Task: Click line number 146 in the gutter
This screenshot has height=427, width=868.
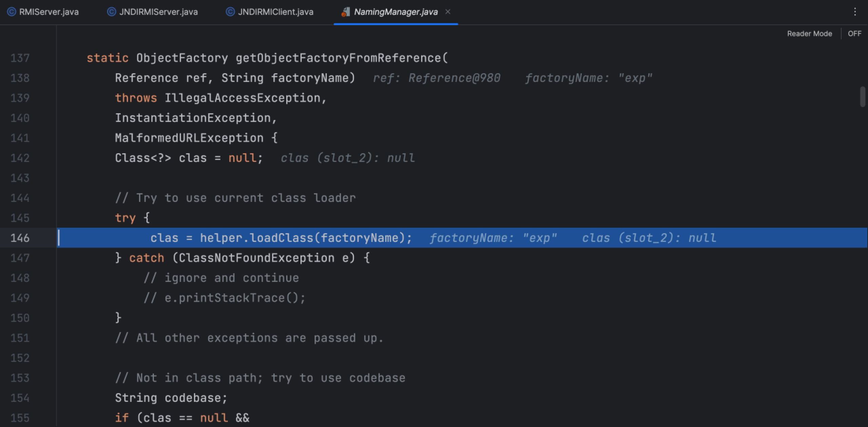Action: [x=20, y=238]
